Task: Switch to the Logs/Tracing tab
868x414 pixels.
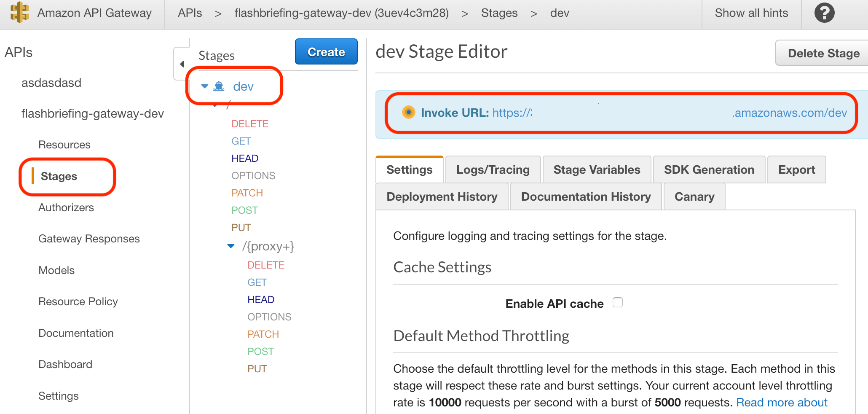Action: [x=493, y=169]
